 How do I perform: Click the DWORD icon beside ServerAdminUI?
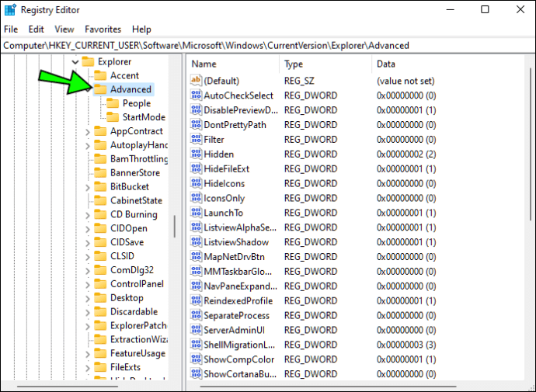196,330
